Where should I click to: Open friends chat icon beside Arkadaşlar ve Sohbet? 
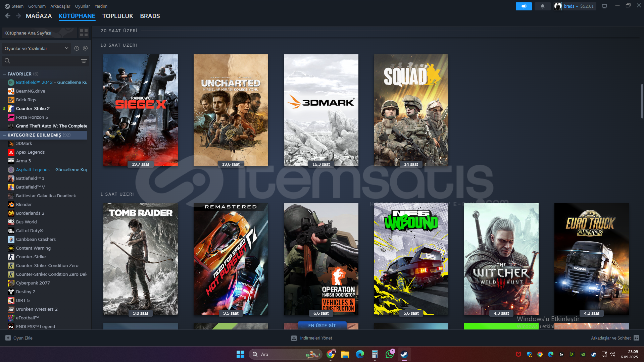click(636, 338)
